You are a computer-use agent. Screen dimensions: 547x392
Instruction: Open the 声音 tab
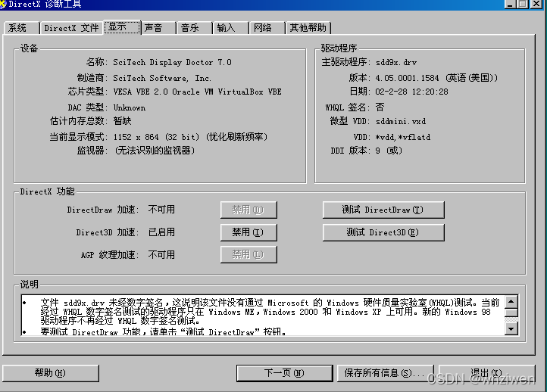point(158,28)
